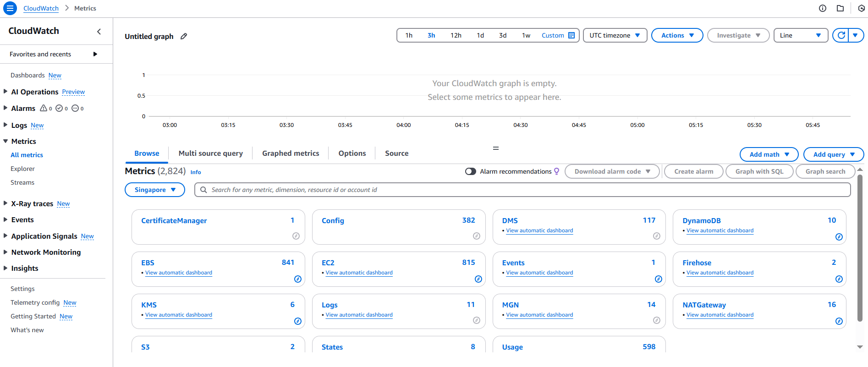Select the 1w time range

tap(526, 35)
